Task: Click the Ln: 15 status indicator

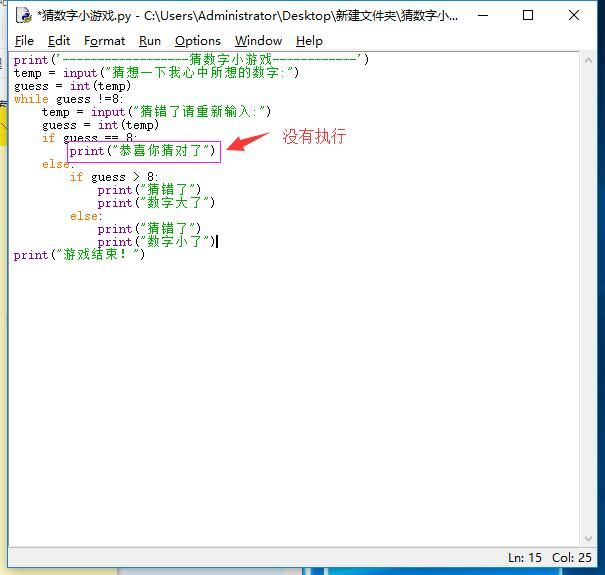Action: (x=525, y=557)
